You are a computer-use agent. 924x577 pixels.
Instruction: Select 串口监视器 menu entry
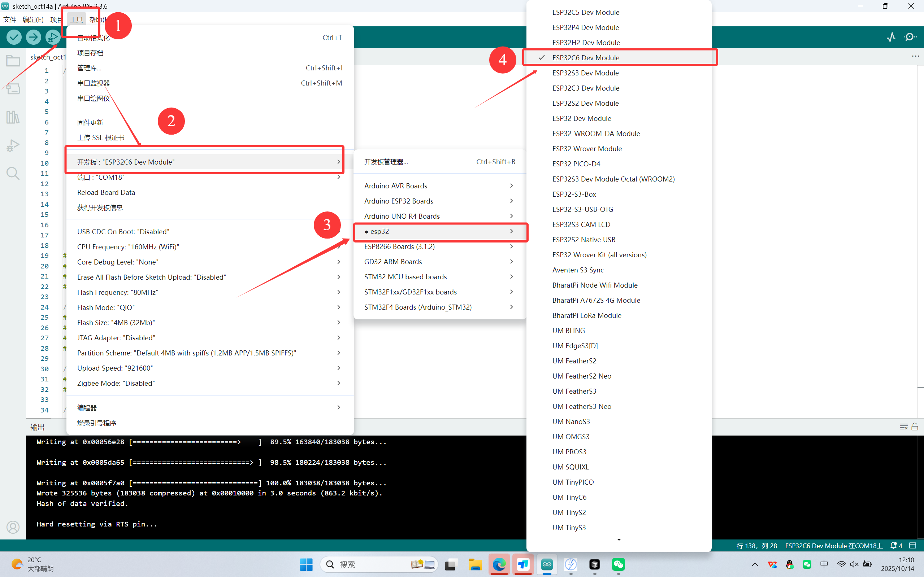(x=94, y=83)
